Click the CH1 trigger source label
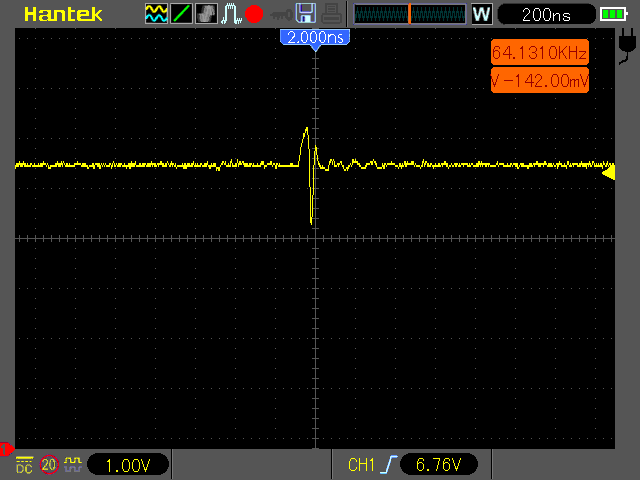This screenshot has width=640, height=480. [x=361, y=465]
